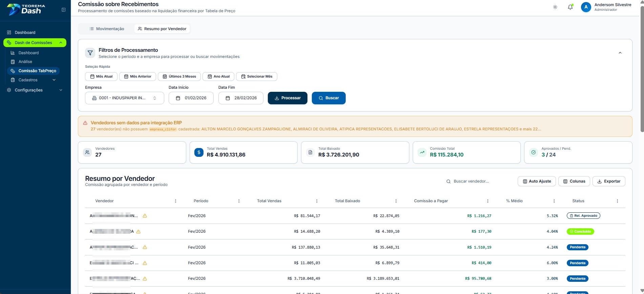Click the Data Fim field 28/02/2026
Screen dimensions: 644x294
tap(241, 98)
